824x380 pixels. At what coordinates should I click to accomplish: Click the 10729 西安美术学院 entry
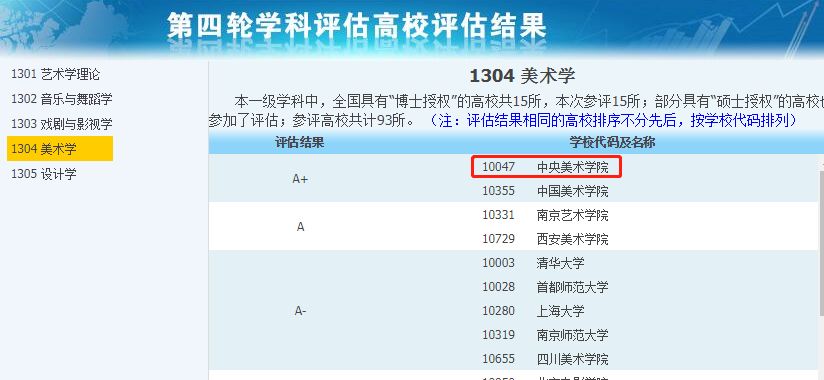pos(545,239)
